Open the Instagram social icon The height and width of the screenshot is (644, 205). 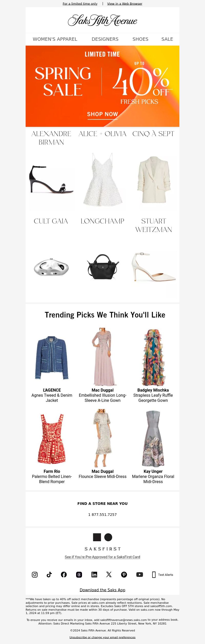point(35,575)
